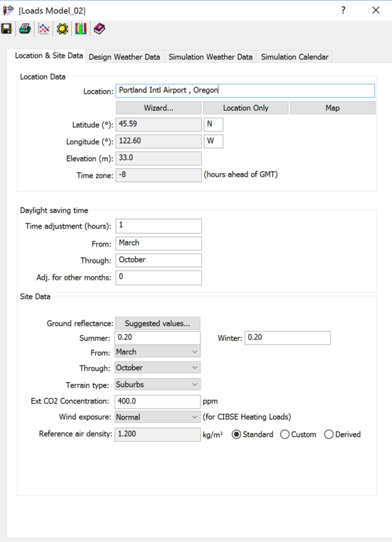392x542 pixels.
Task: Click the Wizard... button
Action: [x=158, y=108]
